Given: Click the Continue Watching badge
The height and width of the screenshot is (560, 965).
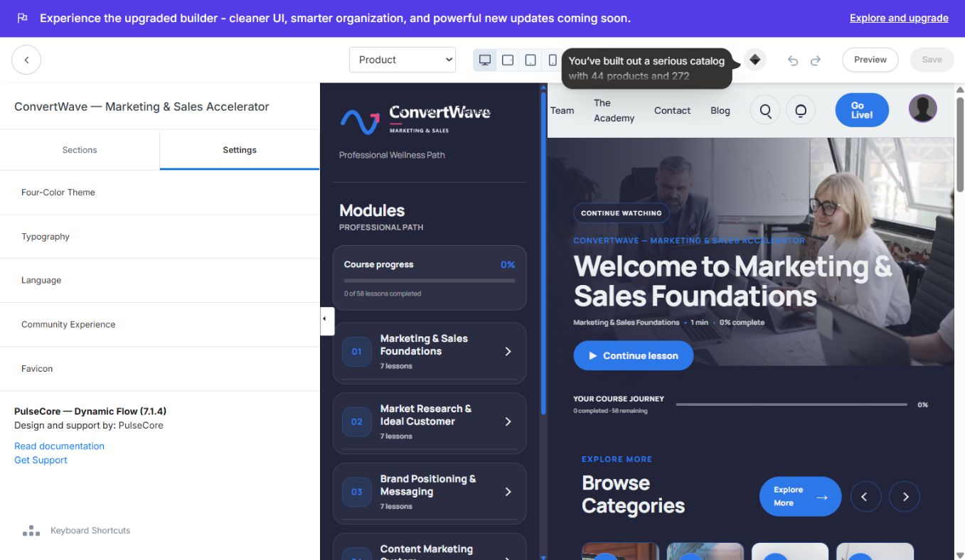Looking at the screenshot, I should tap(622, 213).
